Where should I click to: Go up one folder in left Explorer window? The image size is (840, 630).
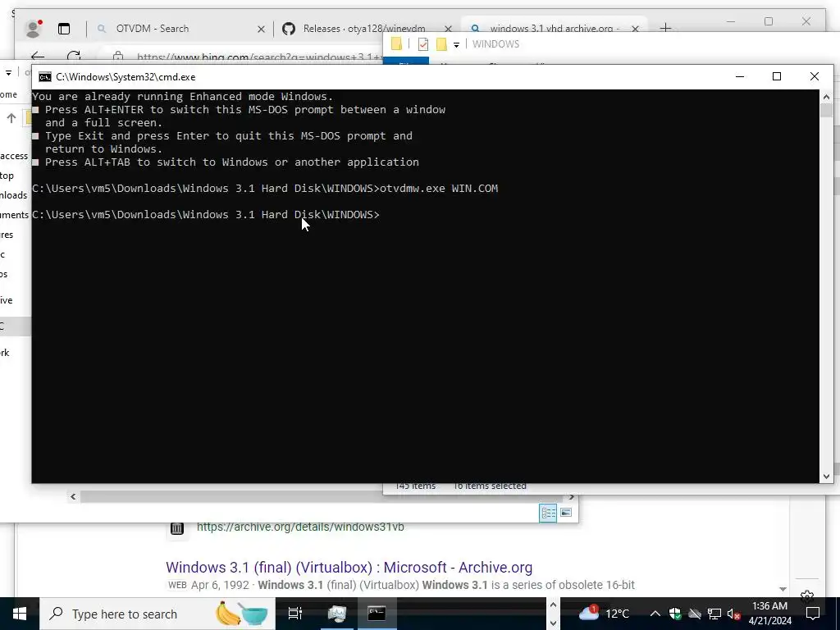tap(11, 118)
